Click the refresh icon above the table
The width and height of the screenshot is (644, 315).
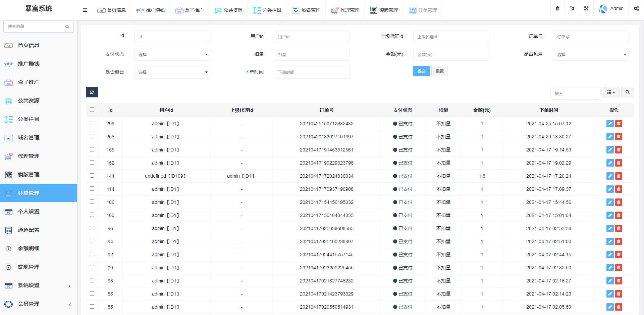pyautogui.click(x=92, y=92)
